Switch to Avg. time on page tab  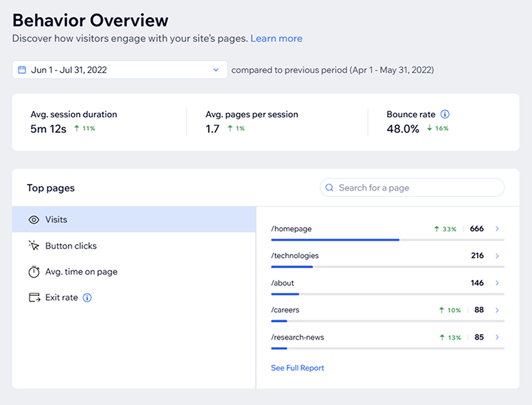point(81,272)
